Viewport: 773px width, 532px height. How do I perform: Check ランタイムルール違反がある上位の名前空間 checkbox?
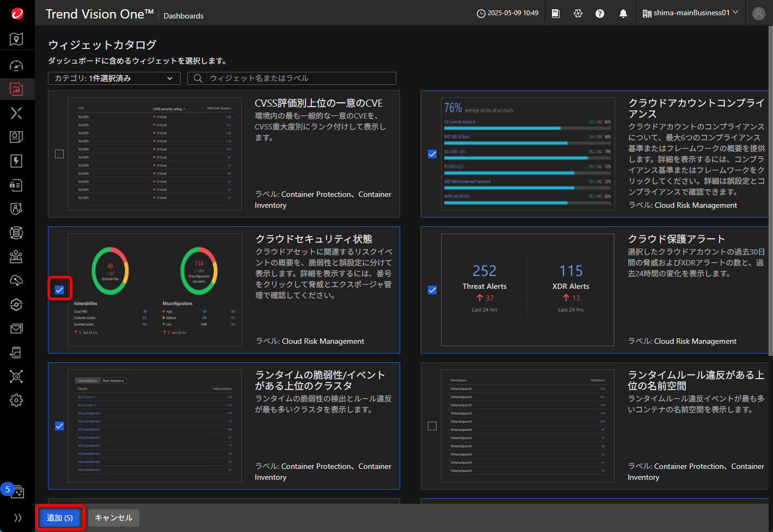(x=432, y=426)
